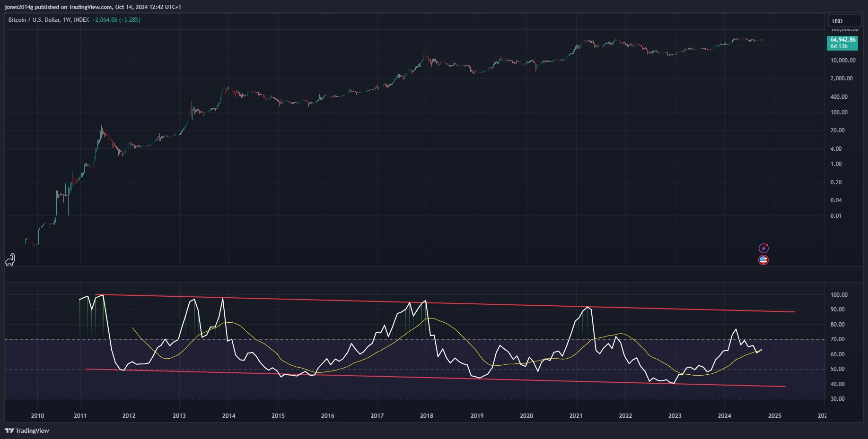Click the TradingView logo in the footer

pyautogui.click(x=27, y=430)
